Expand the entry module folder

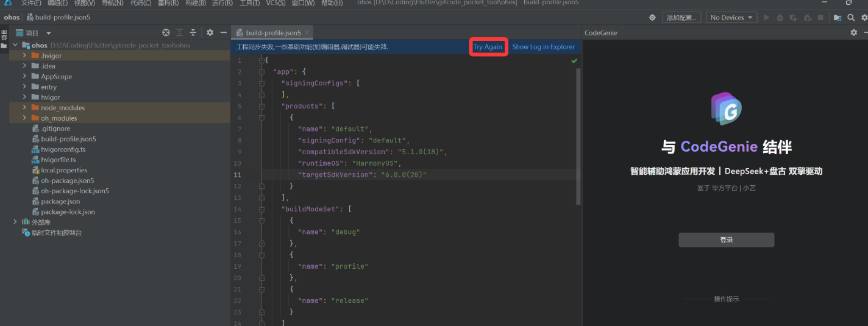[x=24, y=87]
